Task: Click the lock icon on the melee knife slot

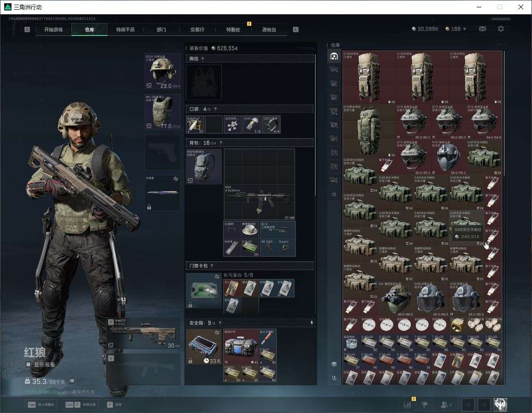Action: (149, 206)
